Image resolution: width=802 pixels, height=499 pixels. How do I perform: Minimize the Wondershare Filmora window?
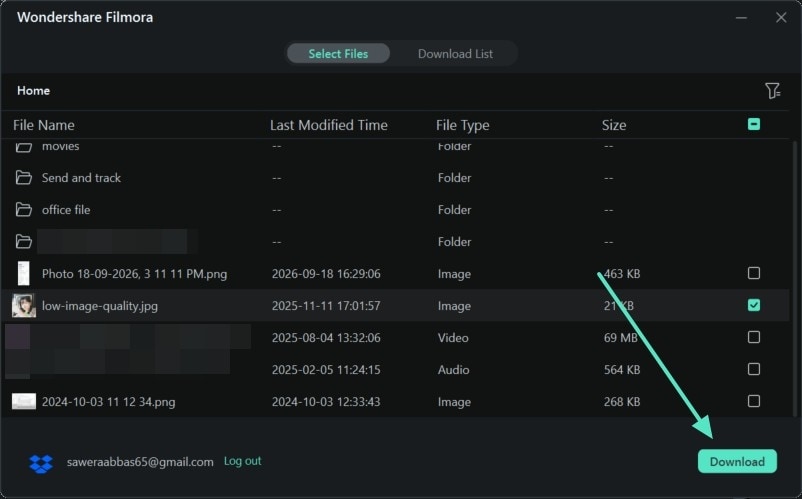click(x=741, y=17)
